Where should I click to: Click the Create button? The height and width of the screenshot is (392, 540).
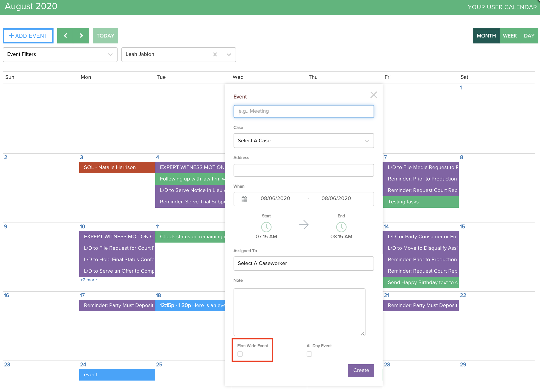[361, 370]
